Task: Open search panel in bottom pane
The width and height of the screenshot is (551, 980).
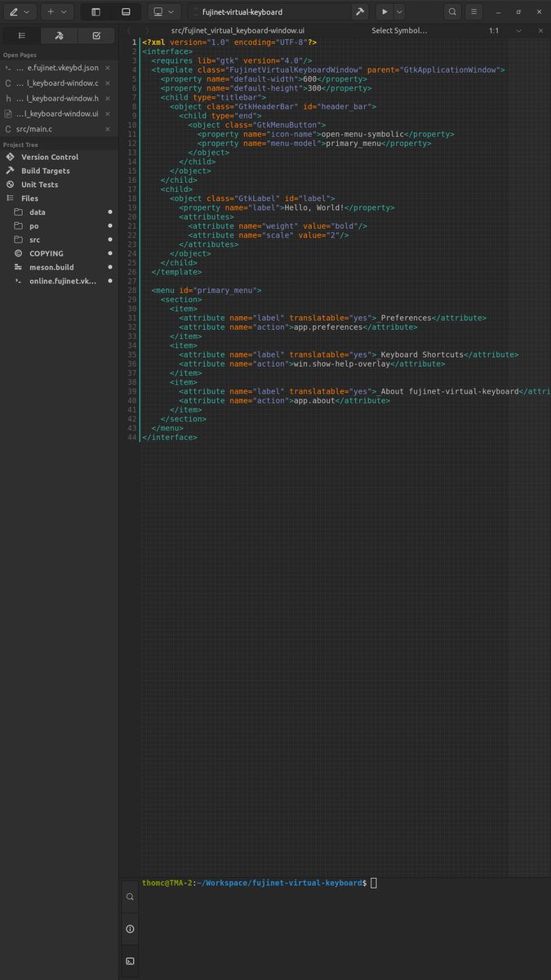Action: click(x=130, y=897)
